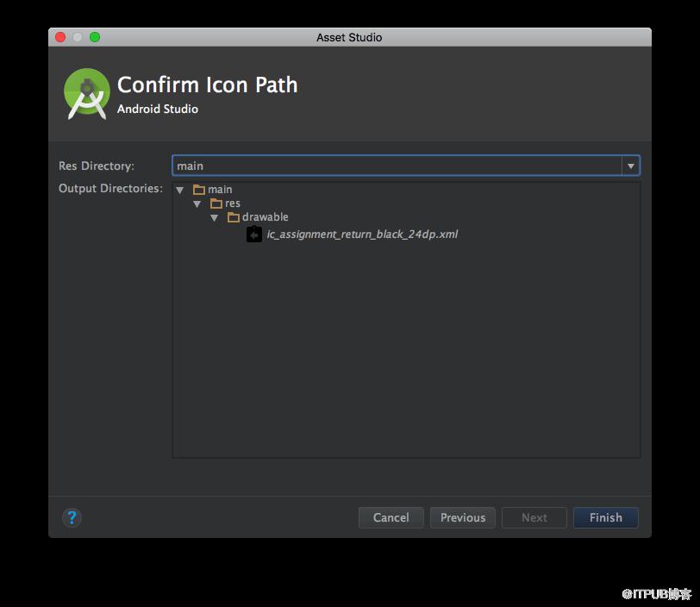Click the Asset Studio title bar text
Screen dimensions: 700x607
pos(349,38)
